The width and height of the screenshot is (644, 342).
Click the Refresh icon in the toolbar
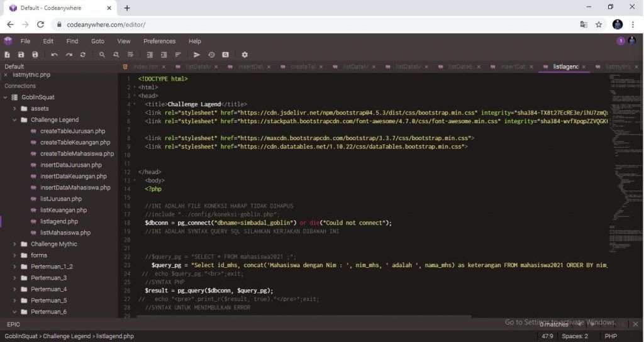click(x=82, y=55)
